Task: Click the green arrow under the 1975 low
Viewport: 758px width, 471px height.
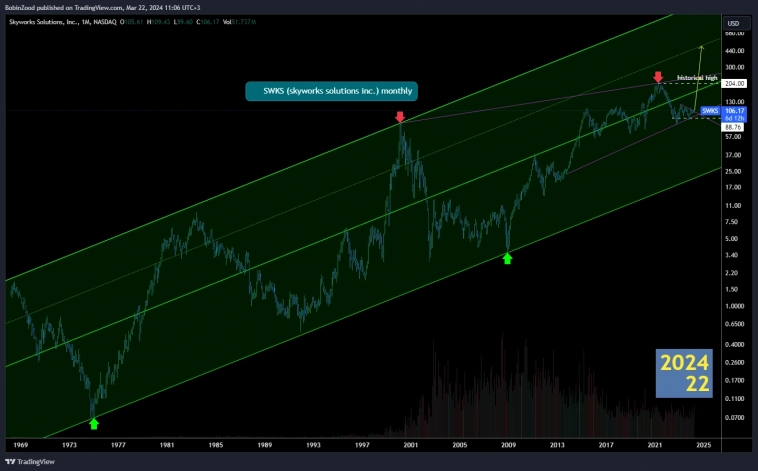Action: [x=94, y=424]
